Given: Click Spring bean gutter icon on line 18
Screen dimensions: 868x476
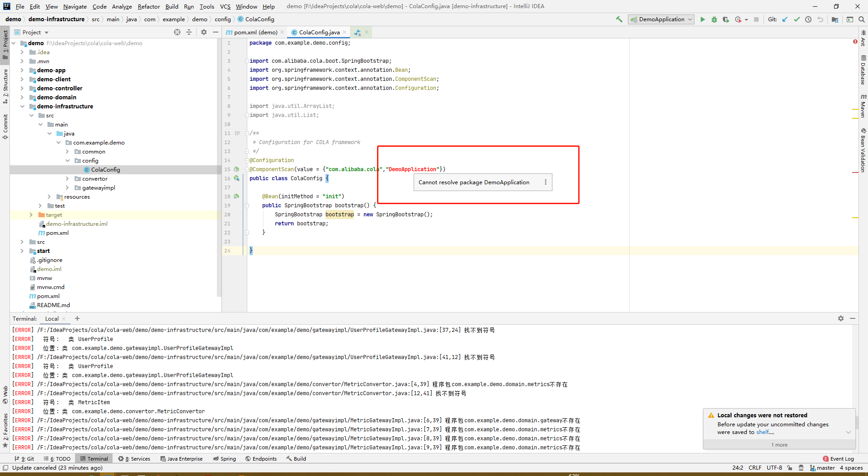Looking at the screenshot, I should pos(236,196).
